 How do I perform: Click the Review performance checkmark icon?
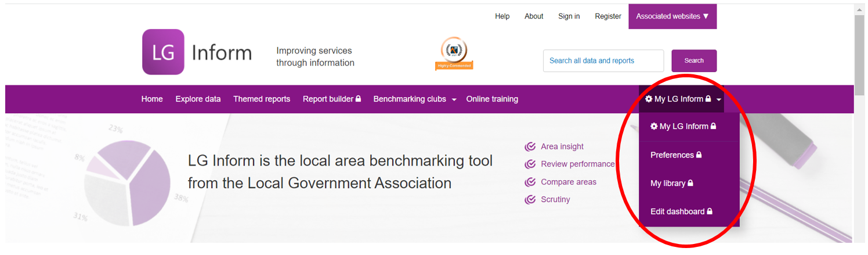pos(530,164)
